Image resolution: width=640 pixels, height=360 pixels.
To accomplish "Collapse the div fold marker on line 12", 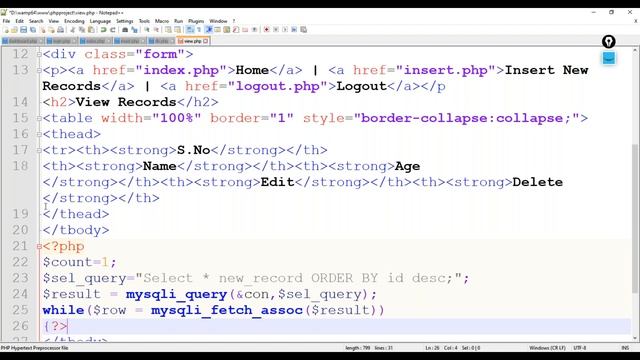I will [x=39, y=54].
